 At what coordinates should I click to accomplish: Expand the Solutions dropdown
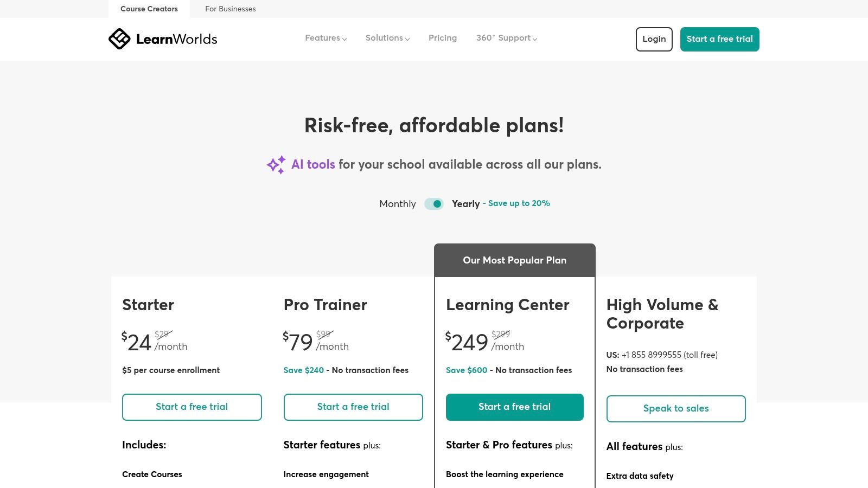(387, 38)
